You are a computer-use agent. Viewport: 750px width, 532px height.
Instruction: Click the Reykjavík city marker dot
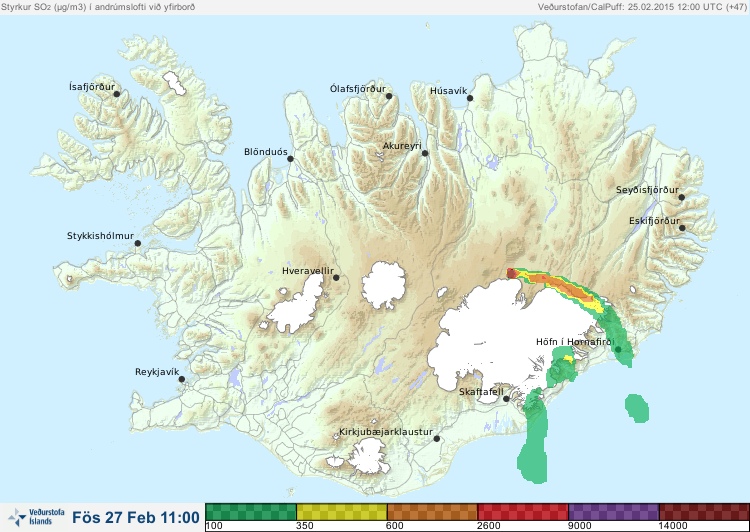coord(182,379)
